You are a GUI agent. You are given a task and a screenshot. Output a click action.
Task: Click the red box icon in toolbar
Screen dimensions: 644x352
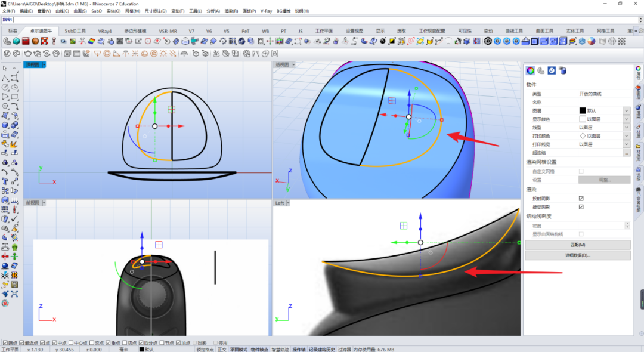[x=26, y=41]
